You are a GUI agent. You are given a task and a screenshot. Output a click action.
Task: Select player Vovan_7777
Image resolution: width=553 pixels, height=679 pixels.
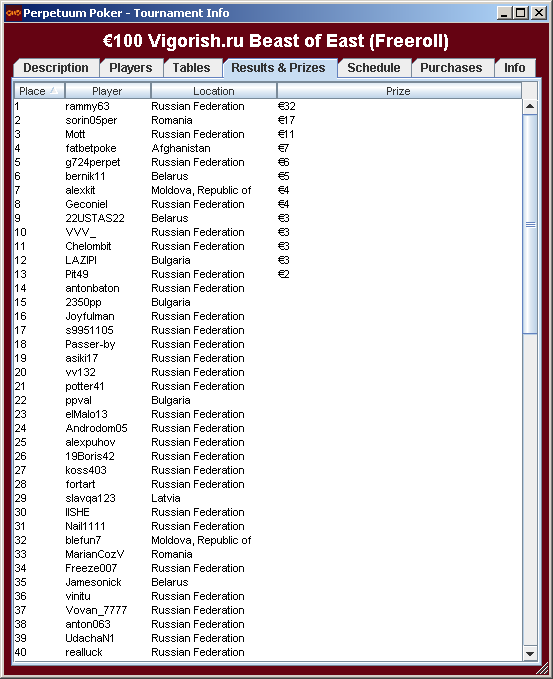96,610
